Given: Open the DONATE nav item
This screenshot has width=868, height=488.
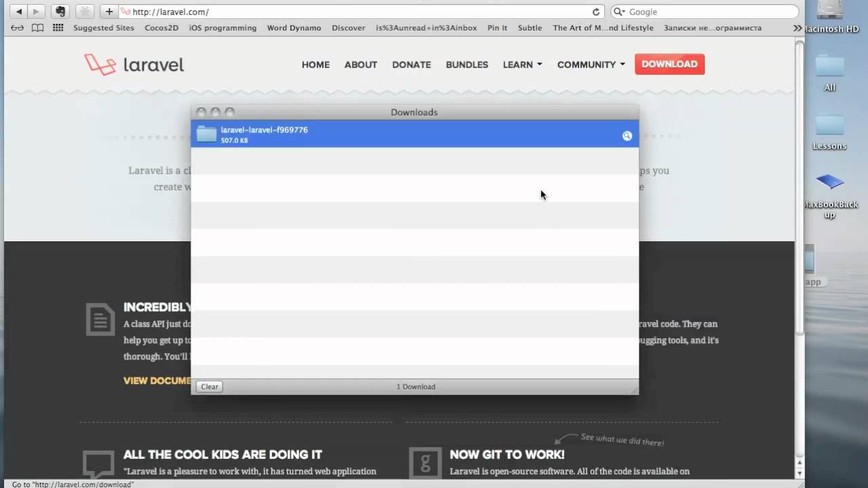Looking at the screenshot, I should click(412, 64).
